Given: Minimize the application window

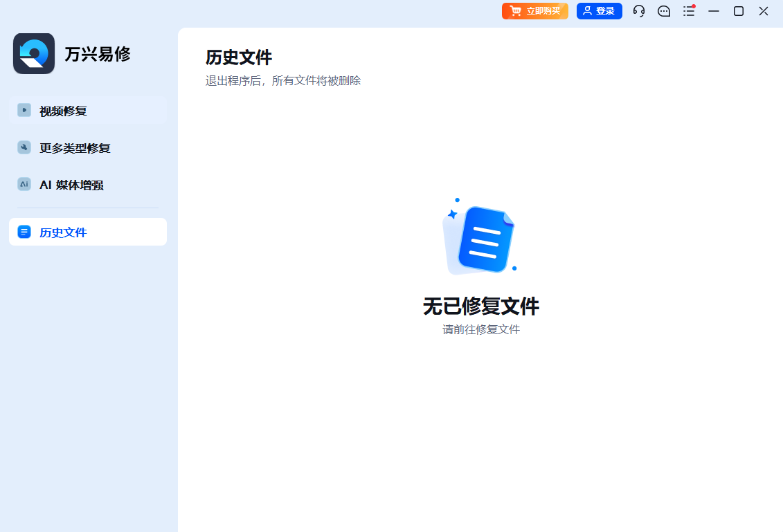Looking at the screenshot, I should [714, 11].
